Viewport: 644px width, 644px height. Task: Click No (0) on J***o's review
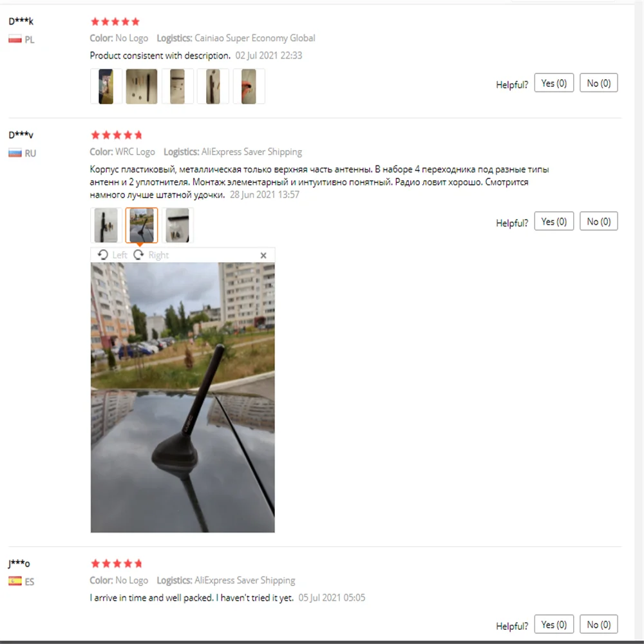pos(598,624)
